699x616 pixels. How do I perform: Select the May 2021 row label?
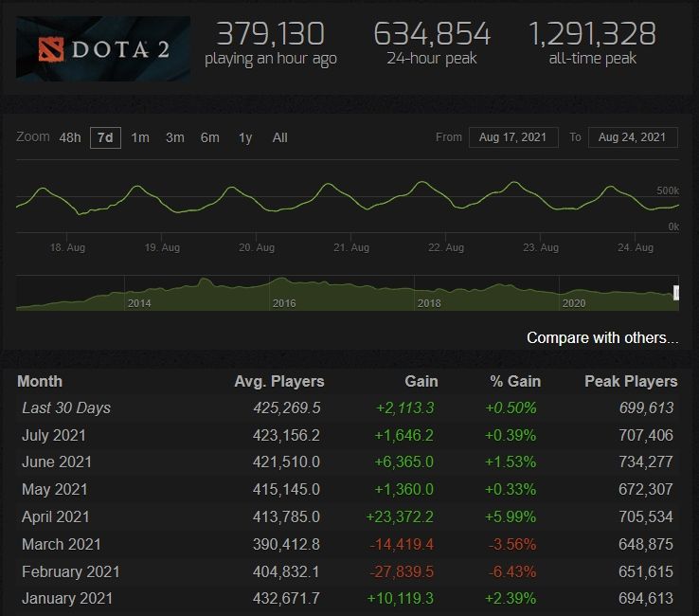[x=54, y=489]
